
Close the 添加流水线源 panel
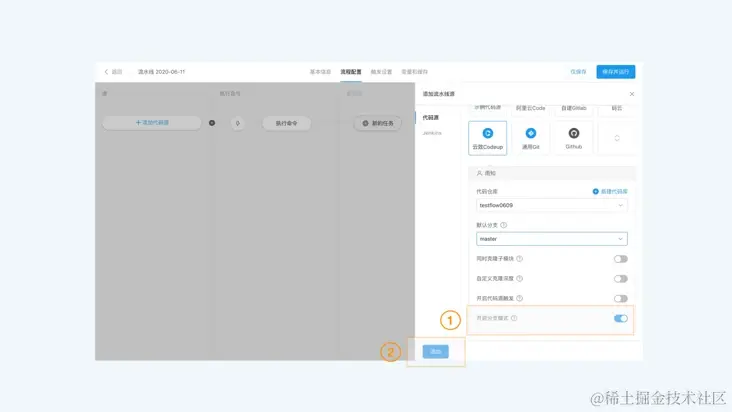(632, 94)
